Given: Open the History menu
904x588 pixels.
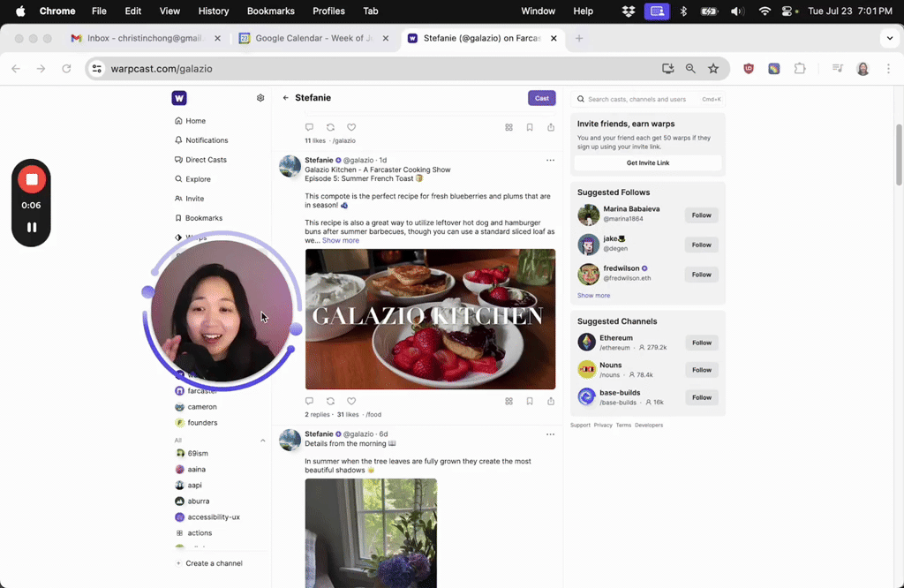Looking at the screenshot, I should coord(214,11).
